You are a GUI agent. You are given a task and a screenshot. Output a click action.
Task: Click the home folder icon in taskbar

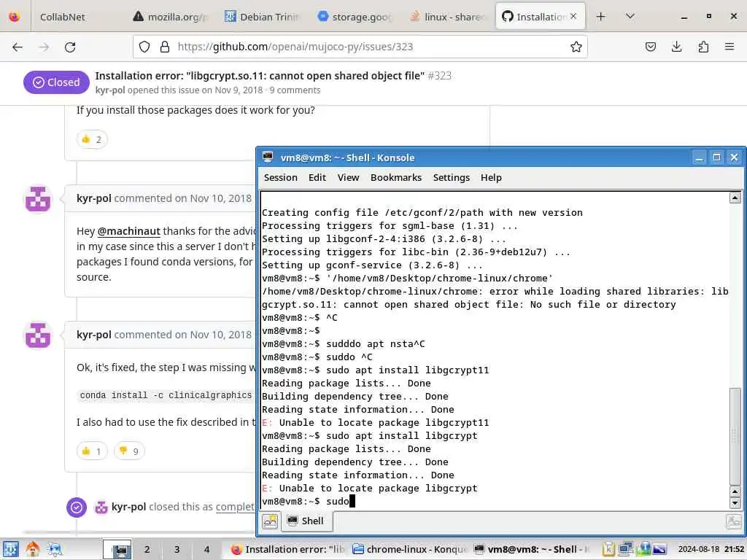point(32,550)
